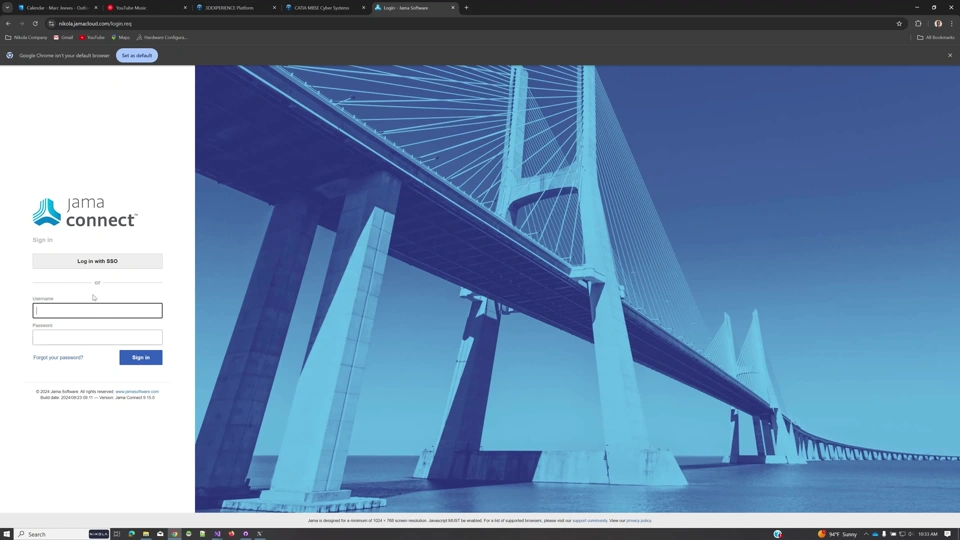Open the Chrome extensions puzzle icon
The height and width of the screenshot is (540, 960).
click(x=918, y=23)
